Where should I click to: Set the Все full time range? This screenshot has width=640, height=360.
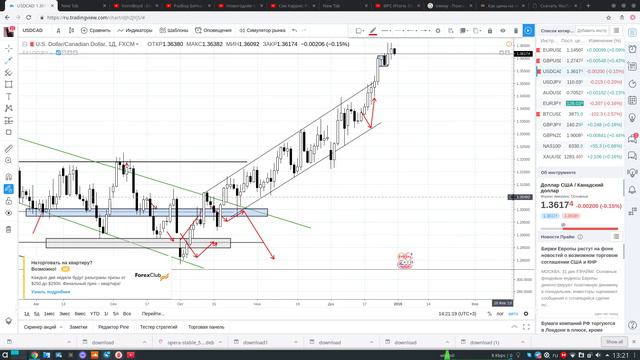point(127,314)
